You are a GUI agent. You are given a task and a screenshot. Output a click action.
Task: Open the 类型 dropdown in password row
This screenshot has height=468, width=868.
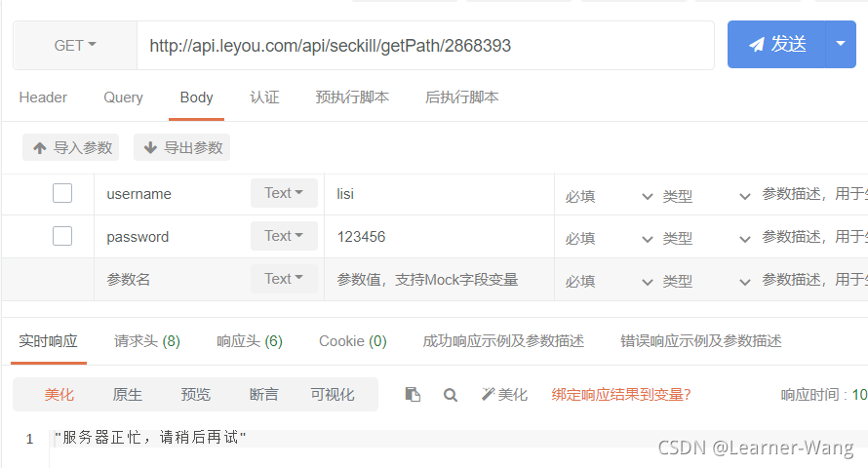coord(706,239)
